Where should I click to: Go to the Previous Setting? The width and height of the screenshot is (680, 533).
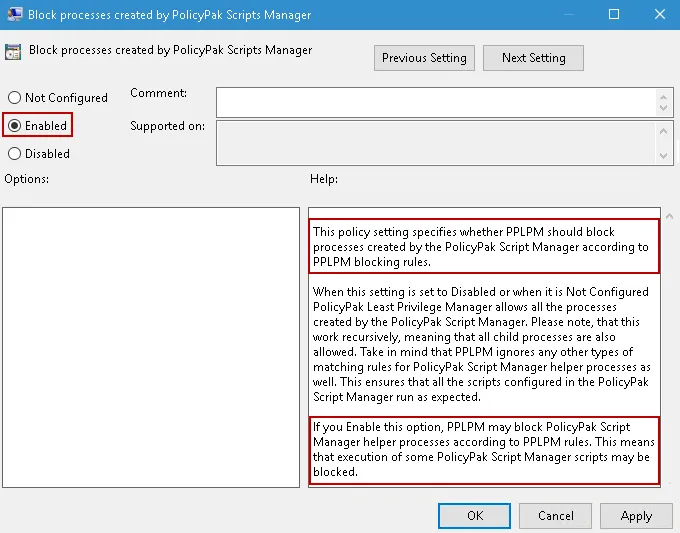click(424, 58)
